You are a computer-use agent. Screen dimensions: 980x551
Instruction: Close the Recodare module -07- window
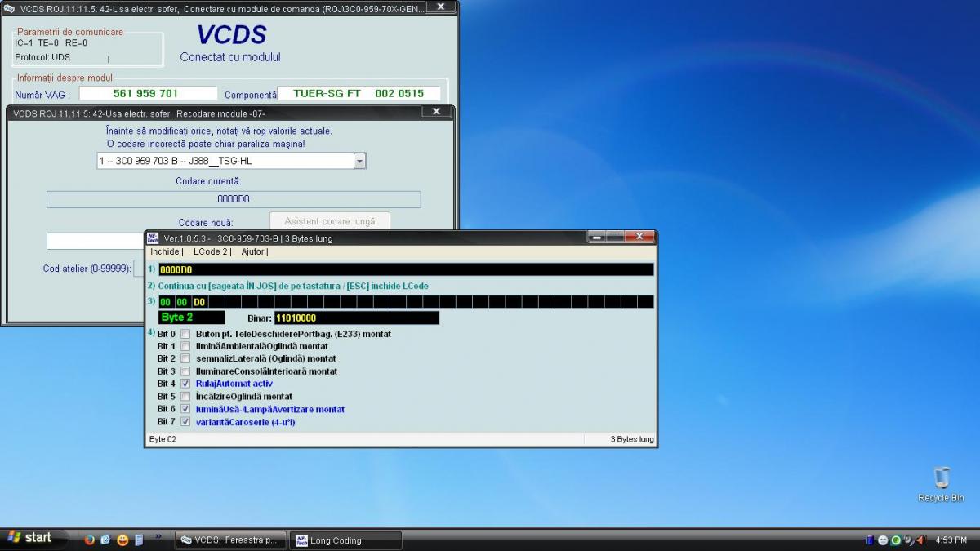pos(436,112)
